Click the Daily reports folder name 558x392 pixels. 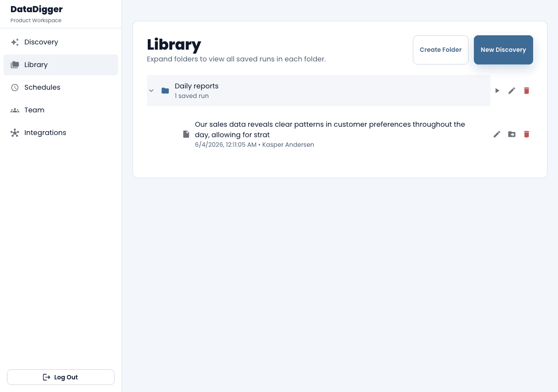coord(197,86)
